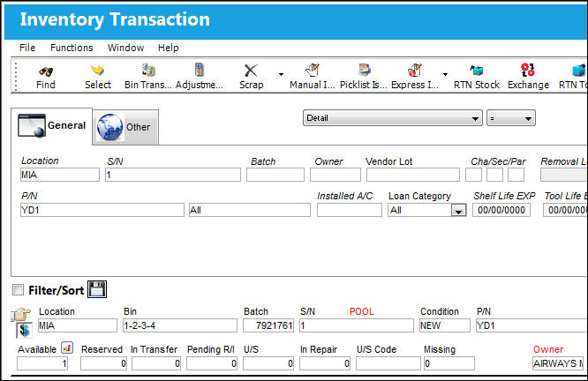The width and height of the screenshot is (588, 381).
Task: Click the Installed A/C input field
Action: (349, 210)
